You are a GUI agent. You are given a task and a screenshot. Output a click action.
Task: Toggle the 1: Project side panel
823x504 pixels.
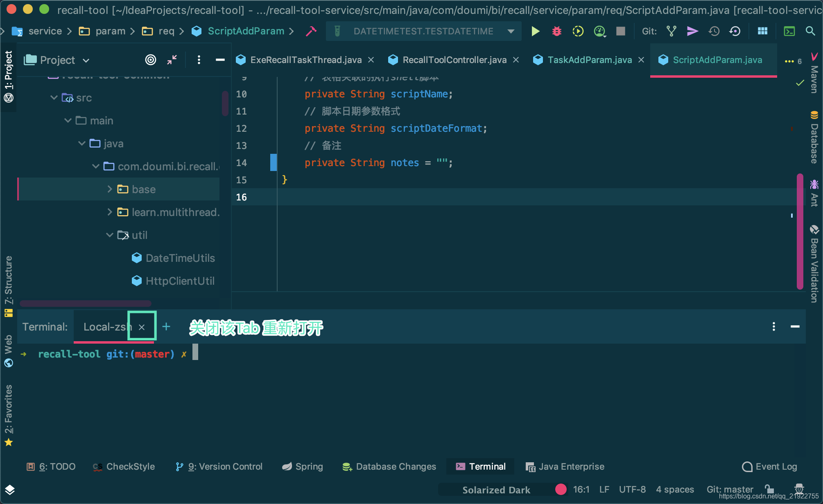(9, 76)
